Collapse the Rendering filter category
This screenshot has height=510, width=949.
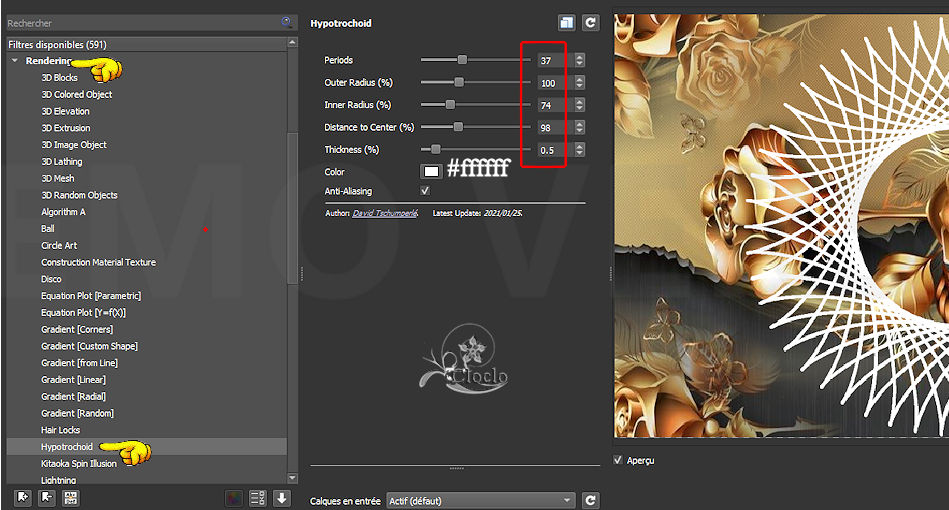pos(15,61)
